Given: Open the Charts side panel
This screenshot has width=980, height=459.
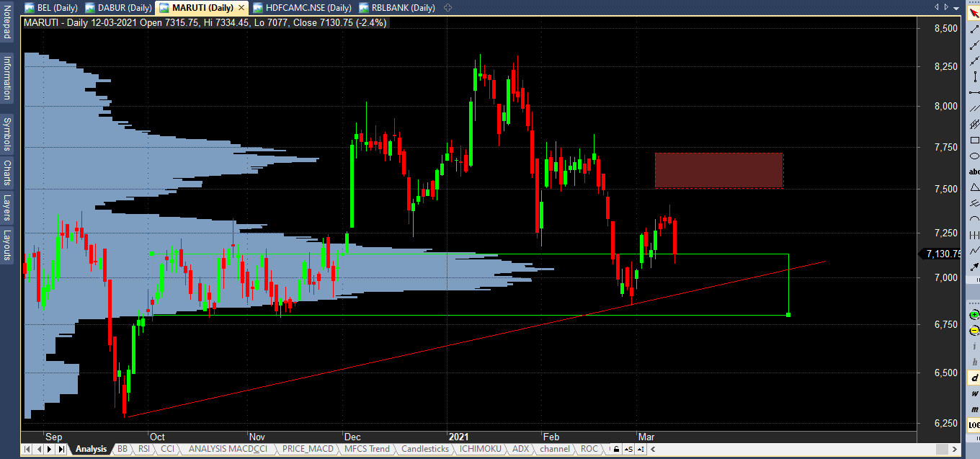Looking at the screenshot, I should point(7,173).
